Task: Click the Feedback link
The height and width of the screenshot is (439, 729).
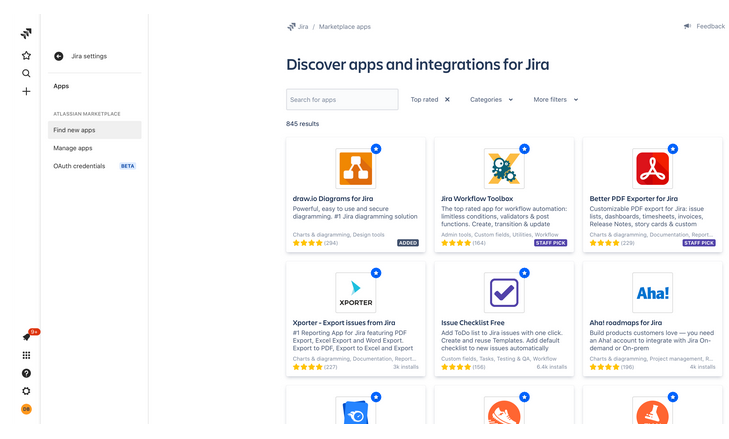Action: click(x=710, y=27)
